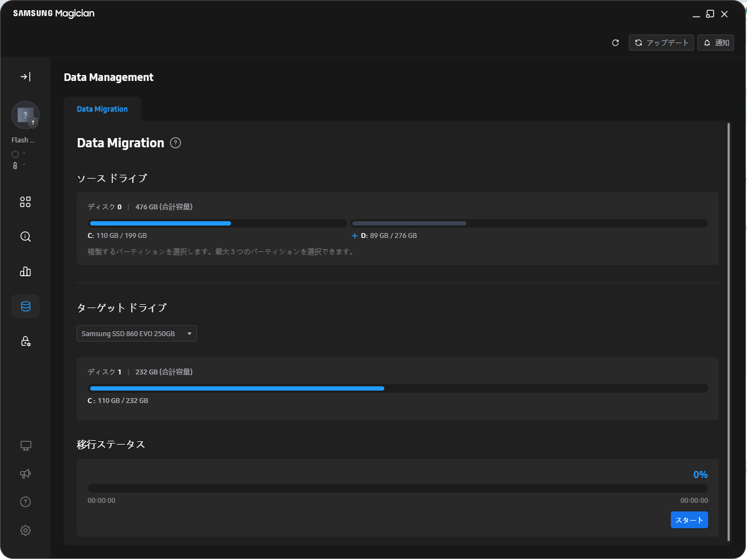Click the Samsung Magician logo

pos(53,13)
